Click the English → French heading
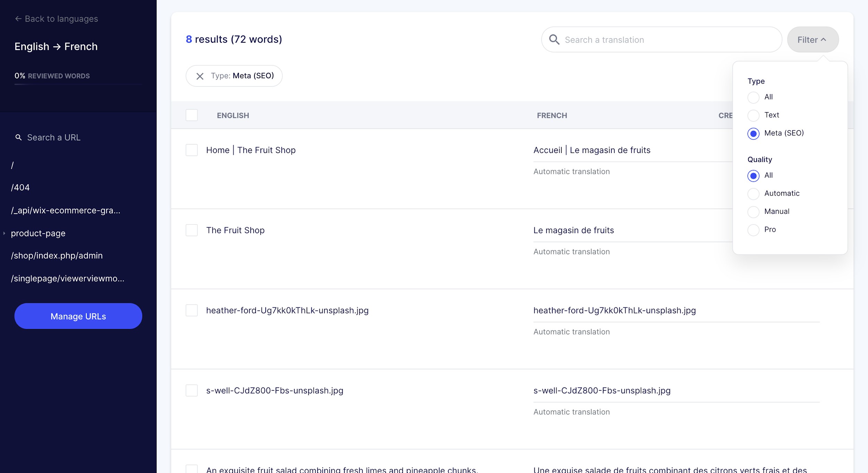This screenshot has width=868, height=473. click(56, 47)
